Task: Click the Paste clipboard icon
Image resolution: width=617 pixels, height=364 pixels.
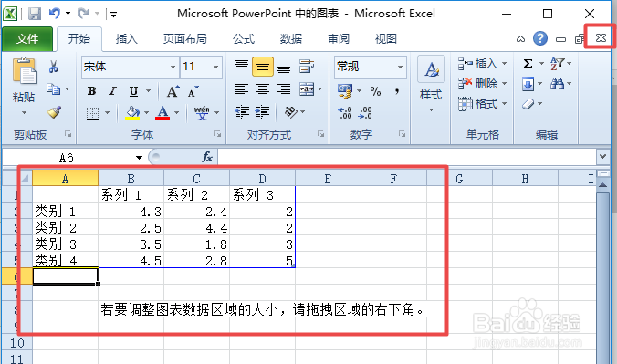Action: point(24,71)
